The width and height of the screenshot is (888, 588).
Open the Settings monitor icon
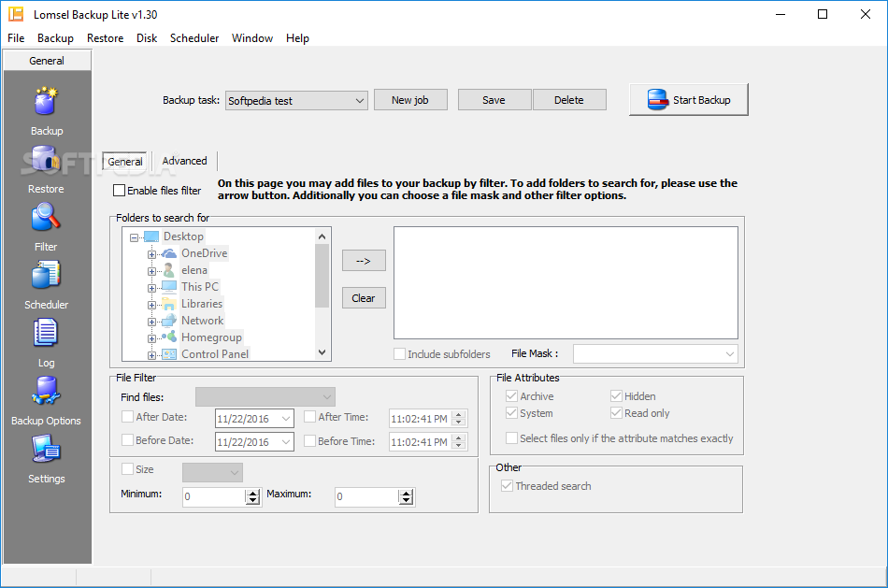(x=46, y=450)
